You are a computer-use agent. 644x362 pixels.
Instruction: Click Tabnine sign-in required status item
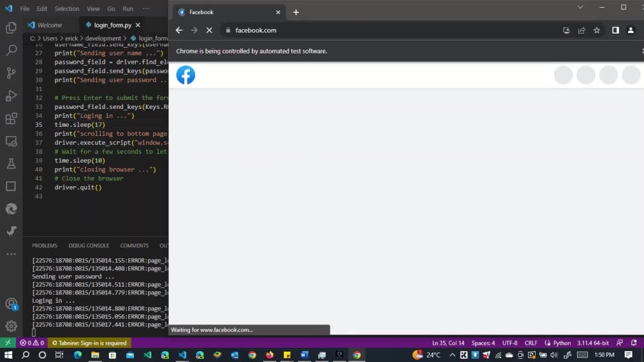(89, 343)
